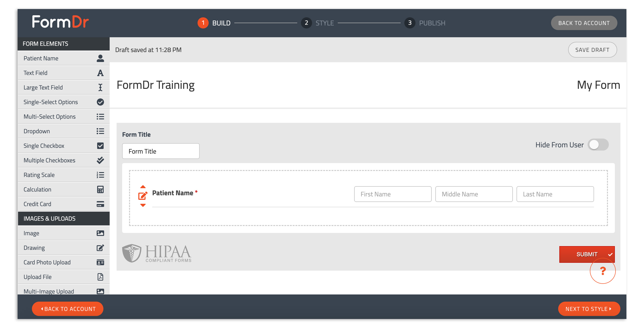Add a Credit Card element

pos(64,204)
